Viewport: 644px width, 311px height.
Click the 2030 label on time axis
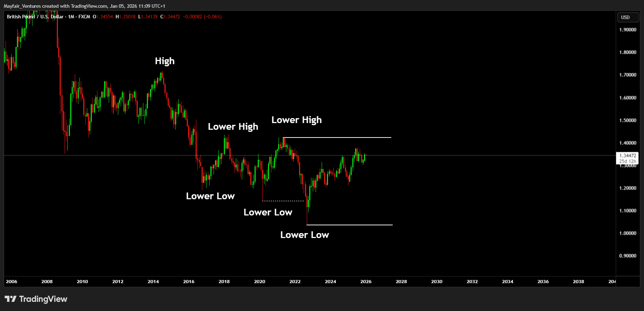(437, 281)
